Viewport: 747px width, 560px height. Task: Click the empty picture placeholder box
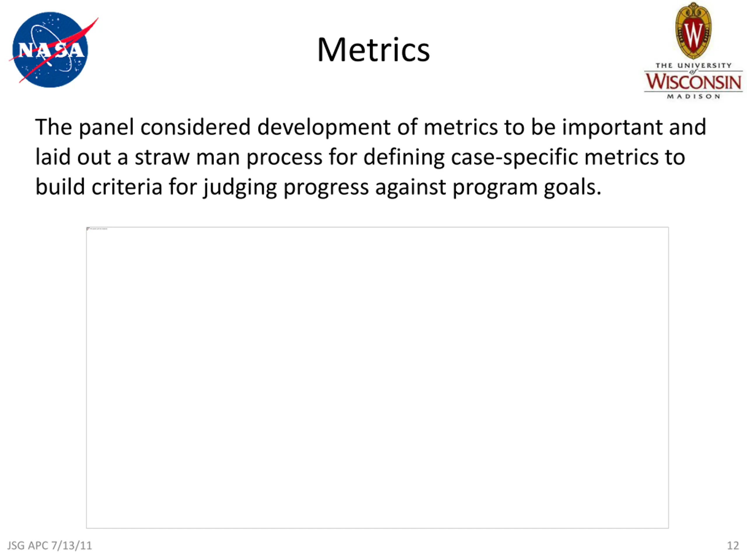[x=377, y=377]
